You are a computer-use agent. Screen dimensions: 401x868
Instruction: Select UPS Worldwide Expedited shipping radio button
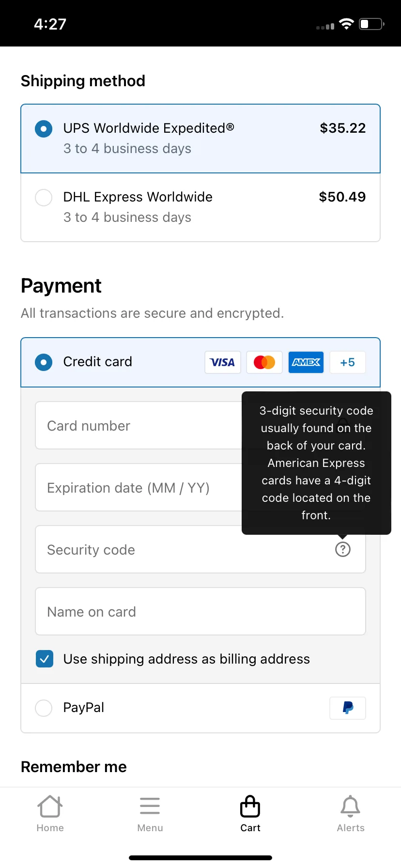click(44, 129)
